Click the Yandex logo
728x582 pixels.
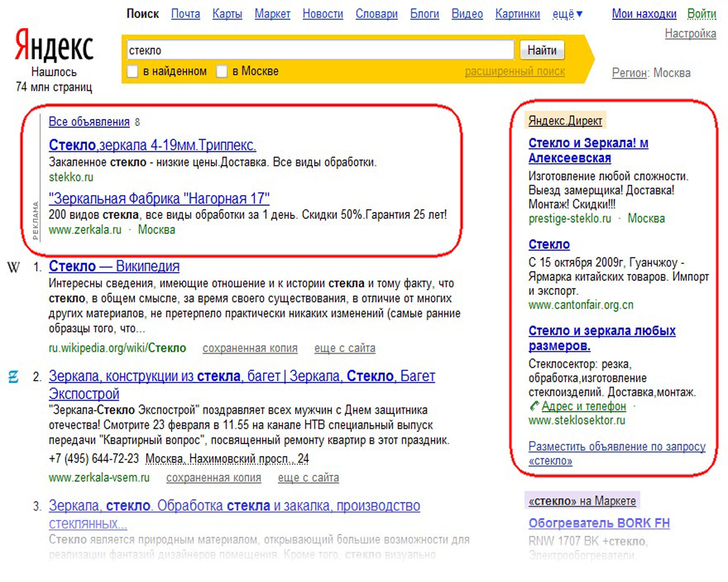pos(54,46)
